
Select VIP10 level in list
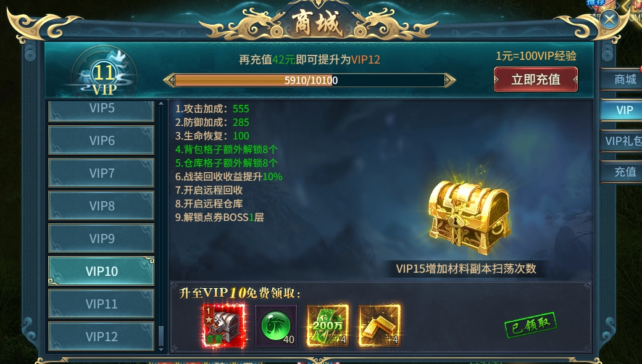click(101, 271)
